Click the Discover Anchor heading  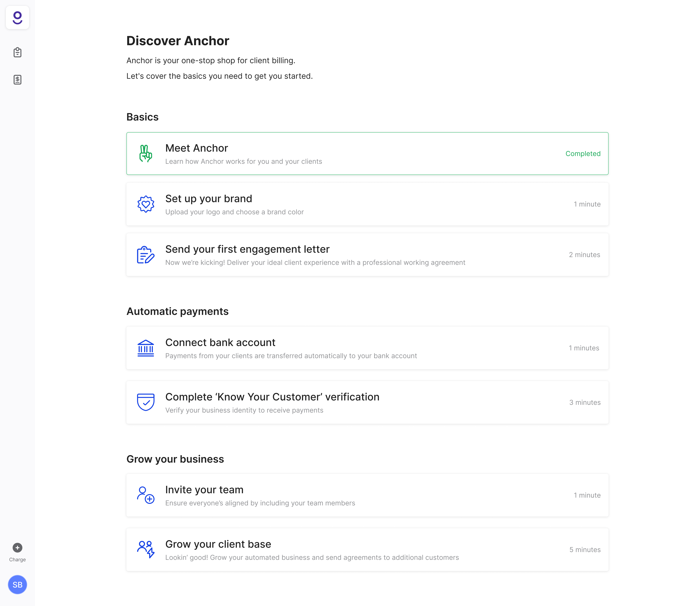[178, 41]
